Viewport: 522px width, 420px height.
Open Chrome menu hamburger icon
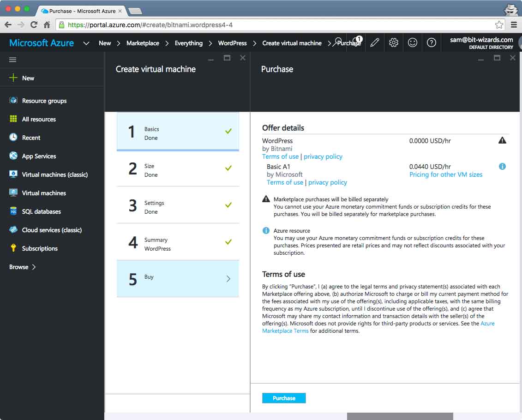click(514, 24)
